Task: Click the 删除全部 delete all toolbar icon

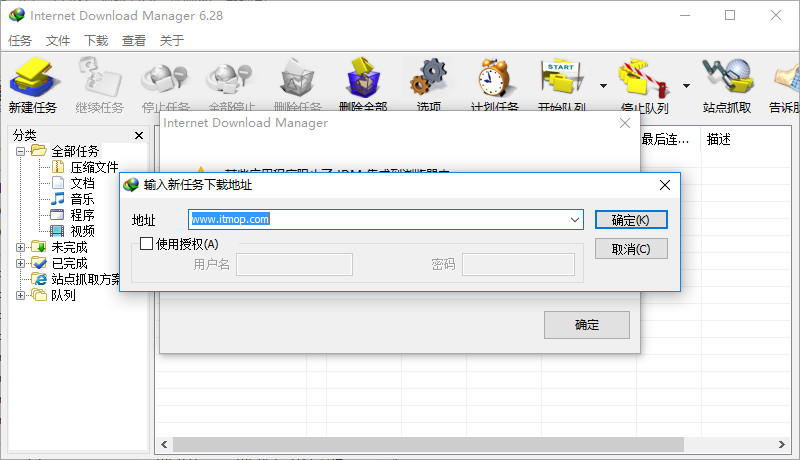Action: 363,78
